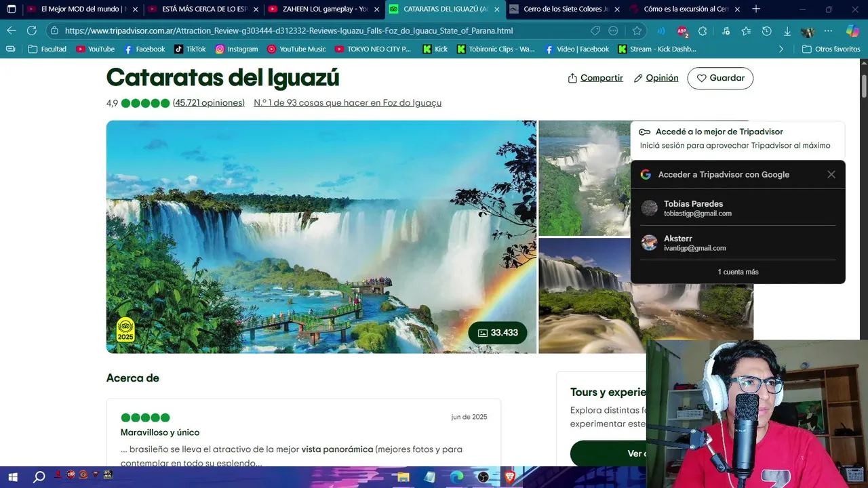Reload the Tripadvisor page
Screen dimensions: 868x488
(x=31, y=30)
